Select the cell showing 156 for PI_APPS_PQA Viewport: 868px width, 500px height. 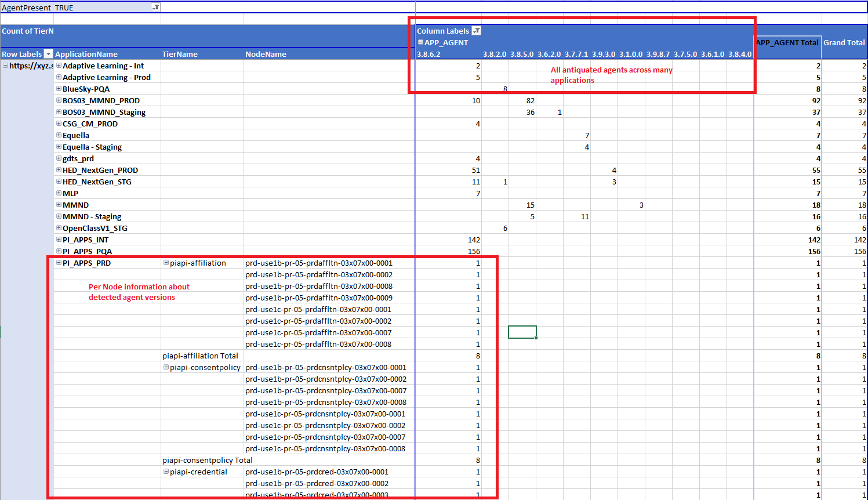coord(448,251)
